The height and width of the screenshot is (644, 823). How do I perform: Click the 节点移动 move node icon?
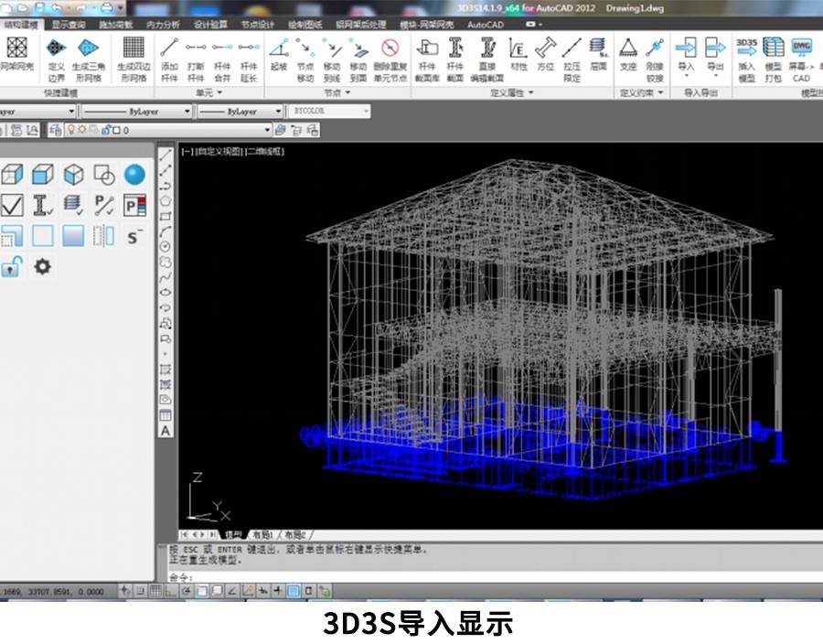pos(305,59)
